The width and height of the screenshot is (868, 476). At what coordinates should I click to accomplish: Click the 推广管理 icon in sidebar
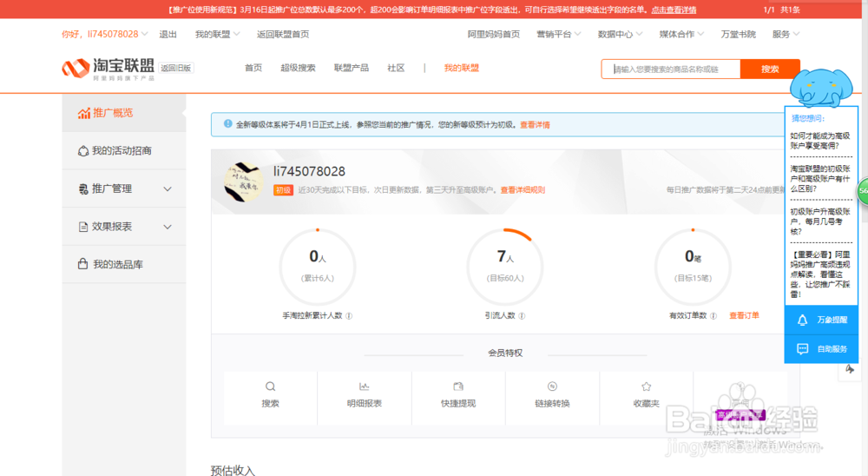point(83,189)
